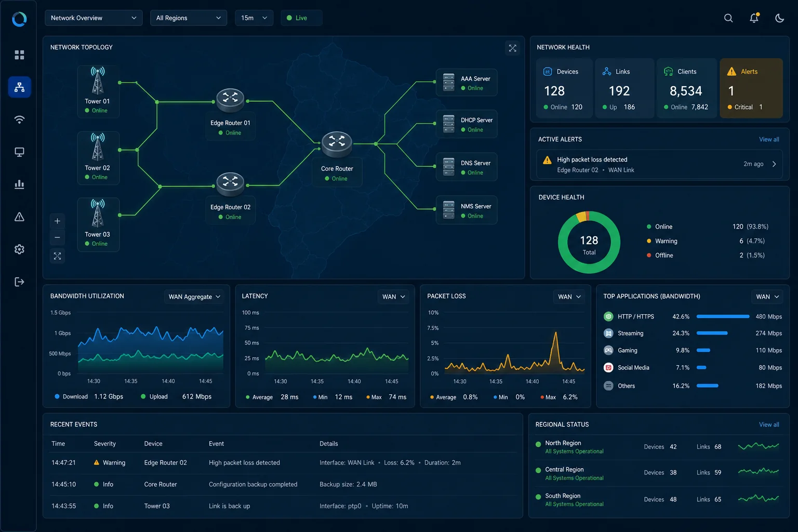Screen dimensions: 798x532
Task: Open the All Regions dropdown
Action: point(189,18)
